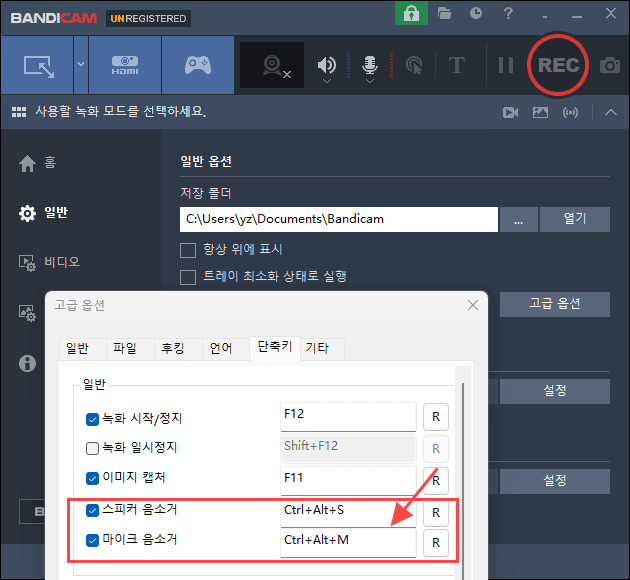Click the lower 설정 button
Image resolution: width=630 pixels, height=580 pixels.
click(x=555, y=481)
